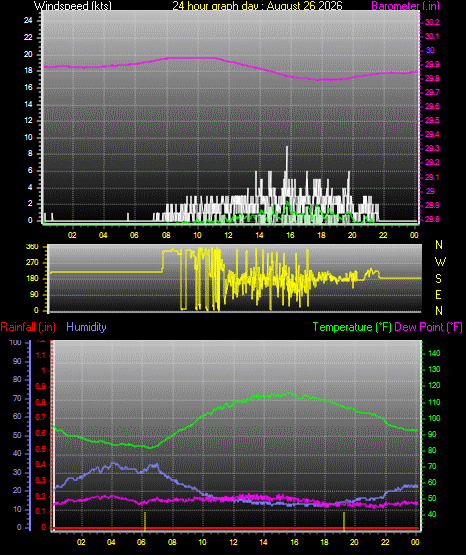Select wind direction axis value 270
466x555 pixels.
32,263
